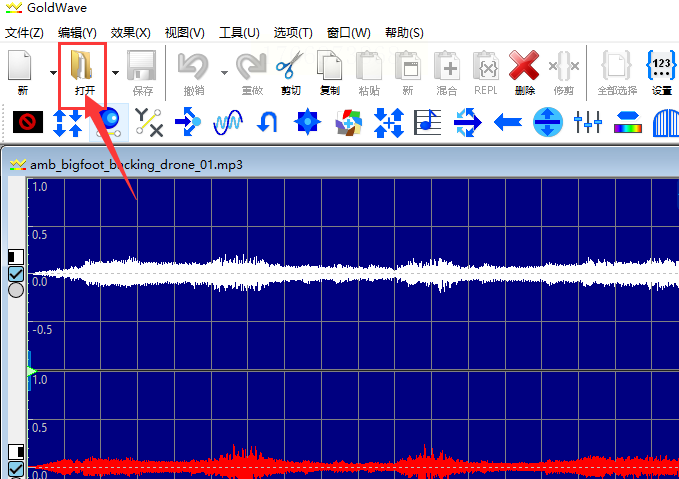This screenshot has height=479, width=679.
Task: Click the blue four-point star effect icon
Action: (307, 122)
